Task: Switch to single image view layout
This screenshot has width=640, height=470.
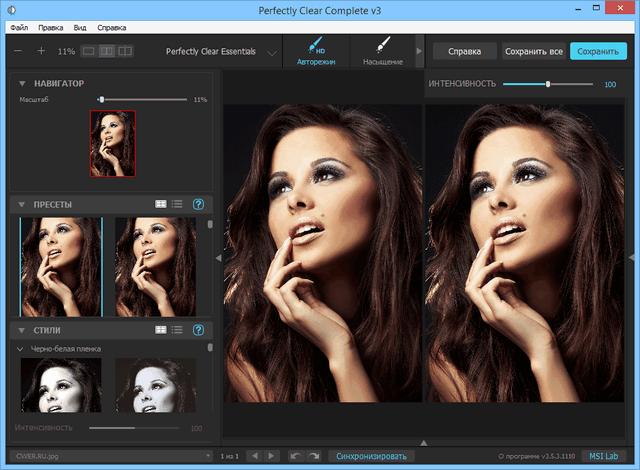Action: tap(89, 50)
